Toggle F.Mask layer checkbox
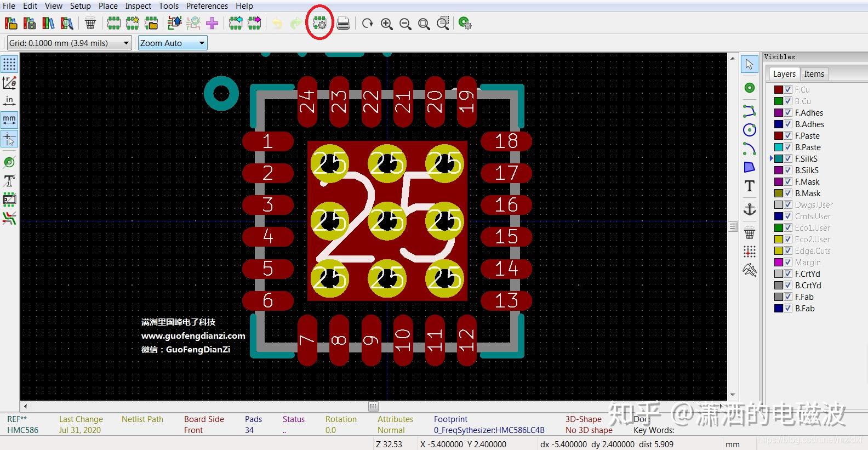The width and height of the screenshot is (868, 450). point(788,181)
